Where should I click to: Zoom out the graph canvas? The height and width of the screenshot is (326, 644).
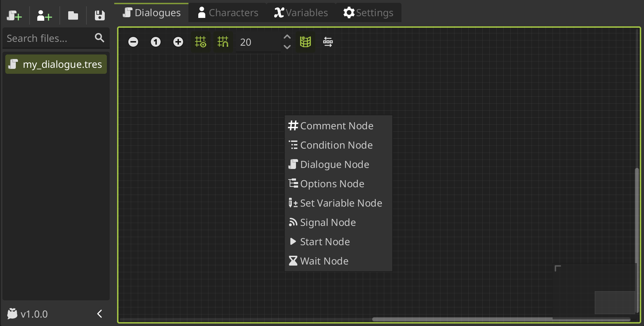point(133,42)
